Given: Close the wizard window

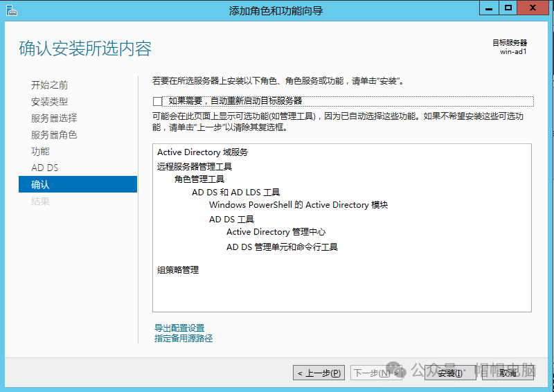Looking at the screenshot, I should (x=533, y=8).
